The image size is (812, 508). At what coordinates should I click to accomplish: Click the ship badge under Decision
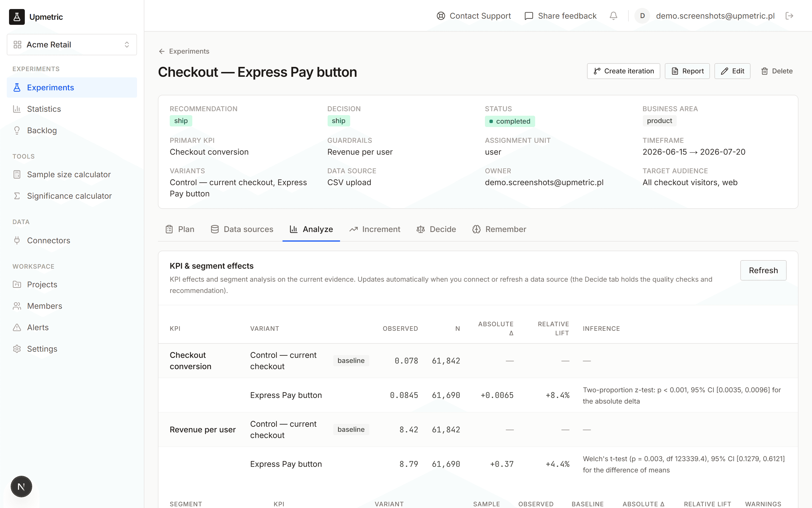coord(339,121)
